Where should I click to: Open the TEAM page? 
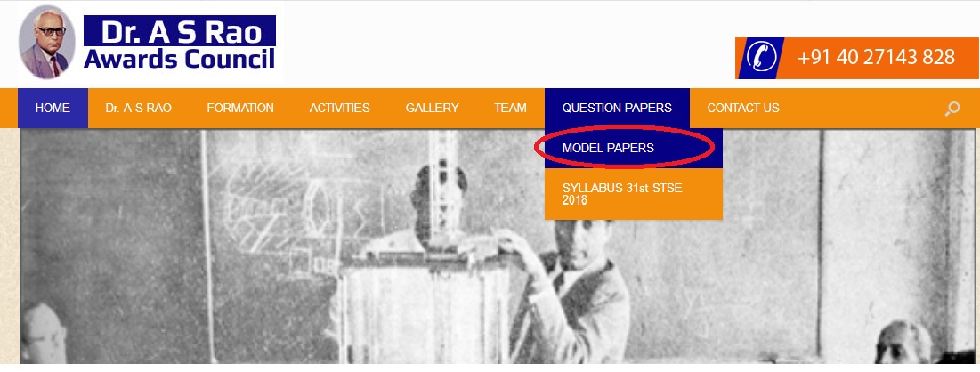pyautogui.click(x=510, y=109)
